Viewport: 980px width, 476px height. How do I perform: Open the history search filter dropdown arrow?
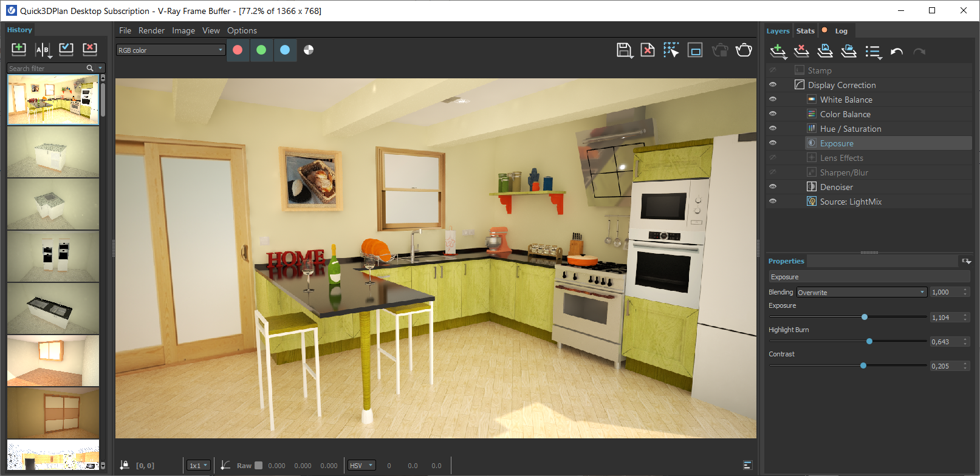point(101,68)
